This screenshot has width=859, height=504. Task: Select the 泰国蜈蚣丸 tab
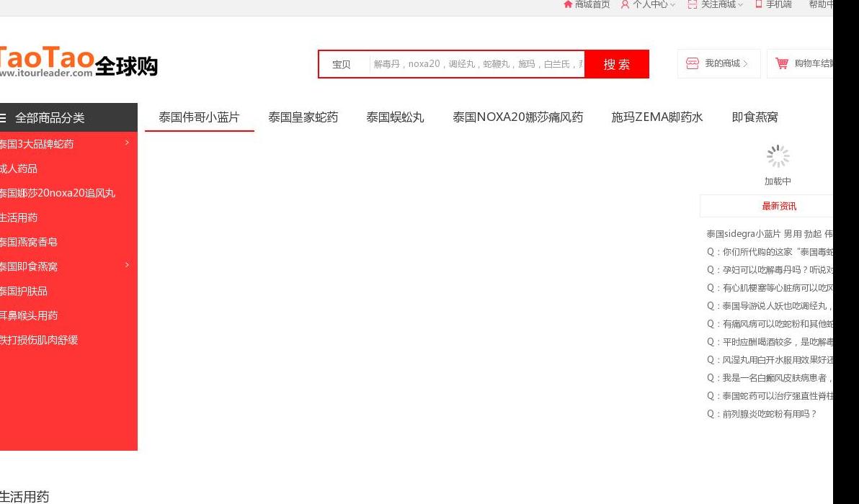tap(395, 117)
